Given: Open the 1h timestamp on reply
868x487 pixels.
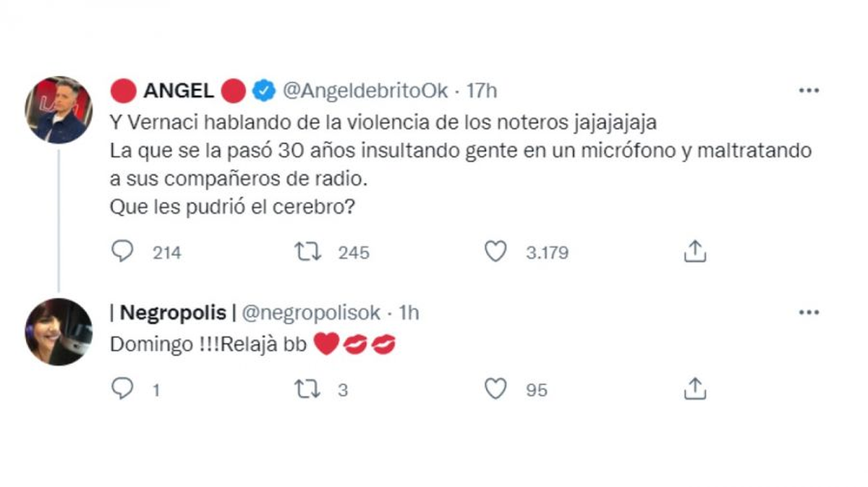Looking at the screenshot, I should pyautogui.click(x=409, y=313).
